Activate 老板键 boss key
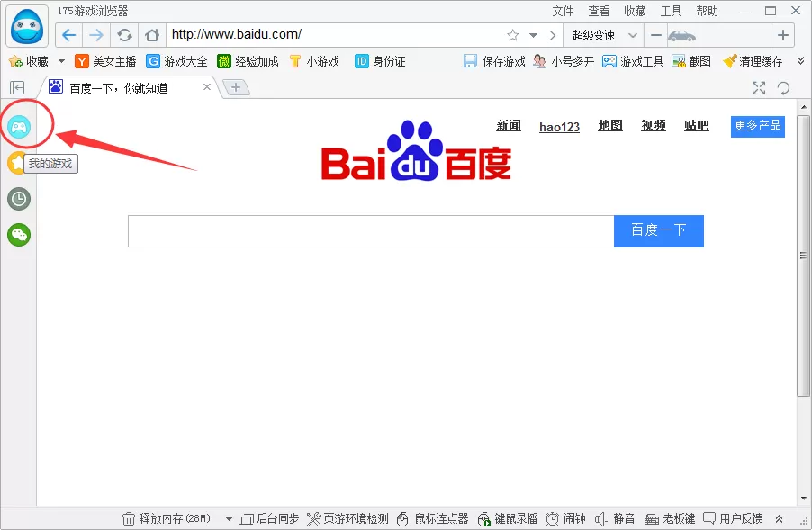 point(670,518)
